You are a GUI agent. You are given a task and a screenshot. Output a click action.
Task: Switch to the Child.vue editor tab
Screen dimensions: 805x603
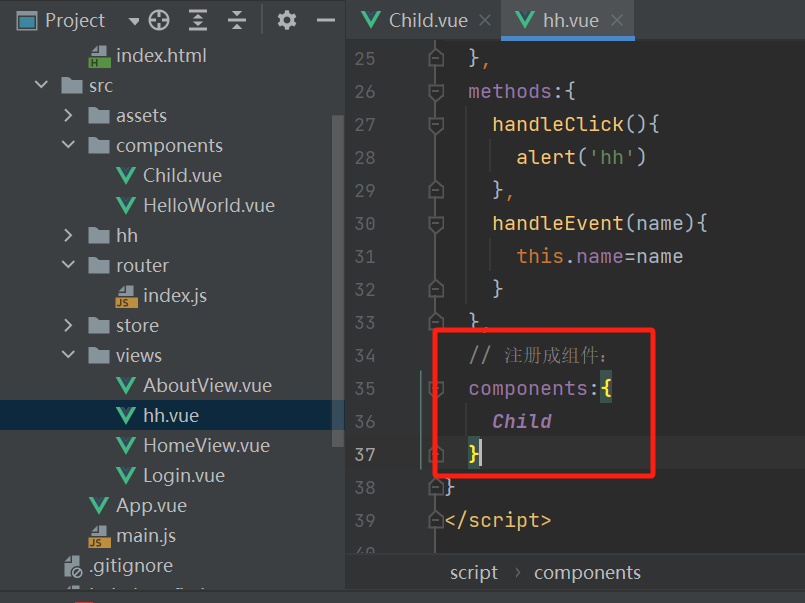tap(428, 21)
